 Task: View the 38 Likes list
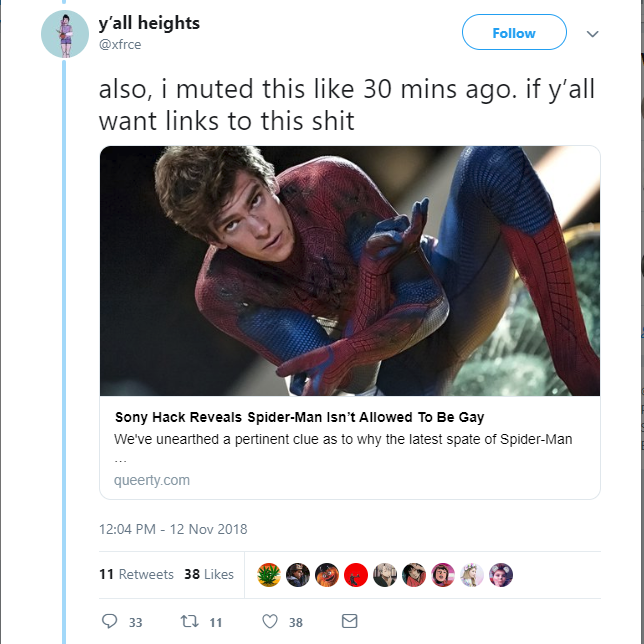click(x=209, y=574)
